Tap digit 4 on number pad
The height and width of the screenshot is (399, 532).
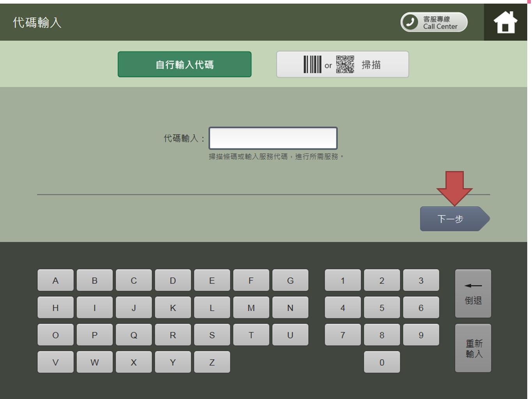pyautogui.click(x=343, y=307)
